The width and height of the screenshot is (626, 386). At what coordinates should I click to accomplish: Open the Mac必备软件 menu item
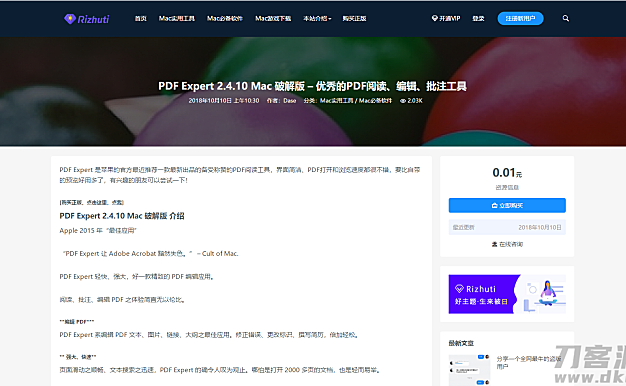(x=225, y=18)
